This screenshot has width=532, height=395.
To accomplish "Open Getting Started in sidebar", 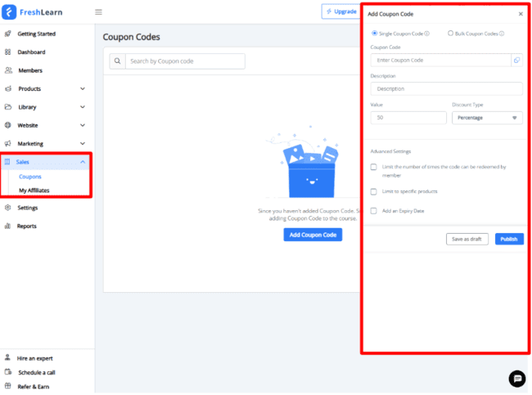I will 37,34.
